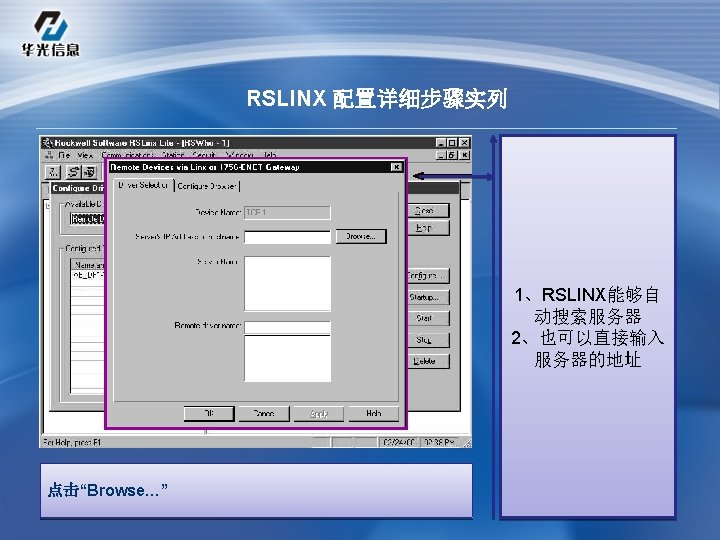Open the Help menu
Viewport: 720px width, 540px height.
coord(270,155)
